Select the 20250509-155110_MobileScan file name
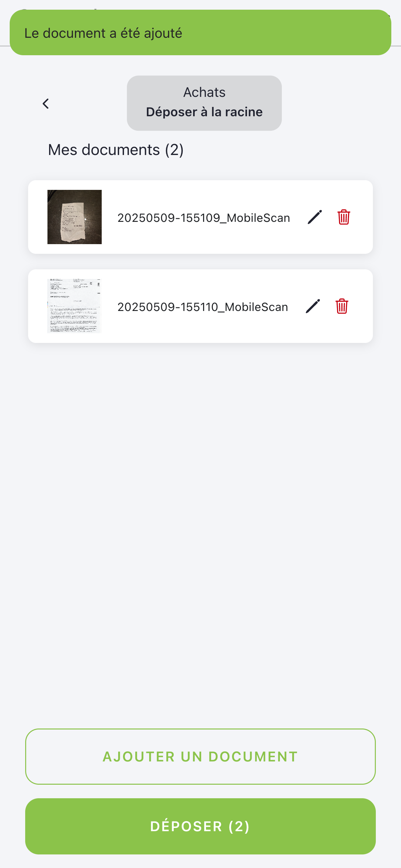 202,307
